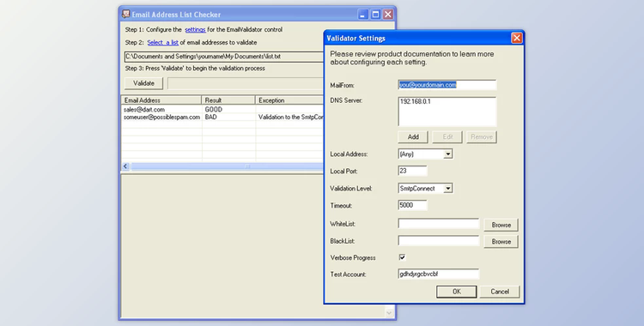The width and height of the screenshot is (644, 326).
Task: Click Add DNS server button
Action: pyautogui.click(x=413, y=136)
